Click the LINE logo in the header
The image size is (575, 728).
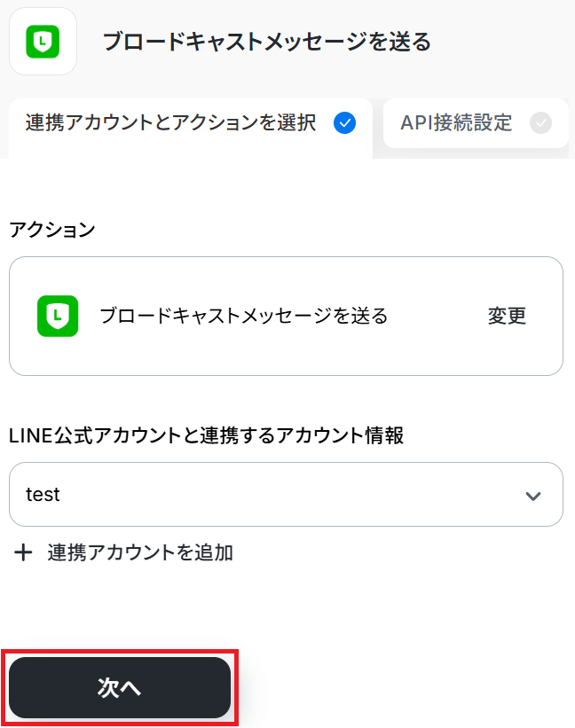(x=43, y=42)
